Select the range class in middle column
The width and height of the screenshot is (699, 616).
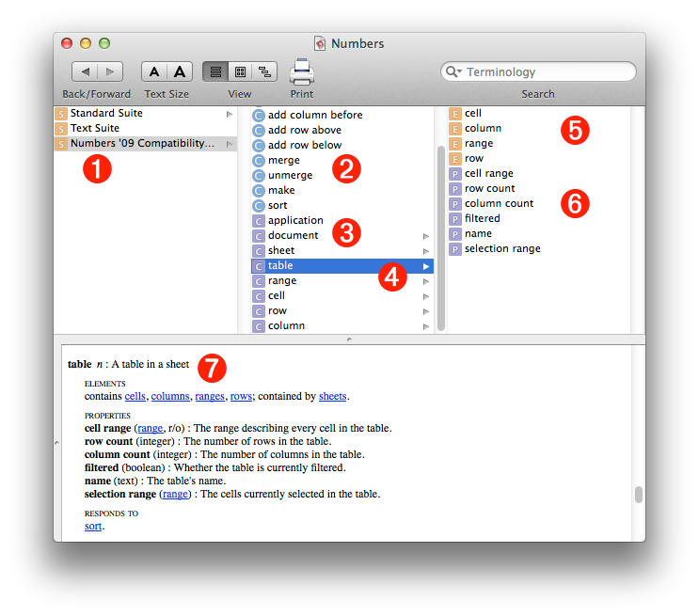(342, 281)
